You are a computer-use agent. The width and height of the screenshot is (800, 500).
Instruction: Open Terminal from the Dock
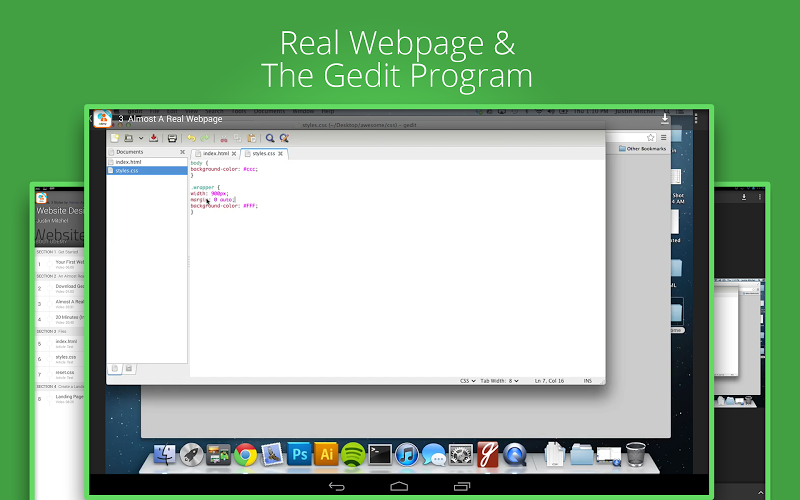(380, 454)
